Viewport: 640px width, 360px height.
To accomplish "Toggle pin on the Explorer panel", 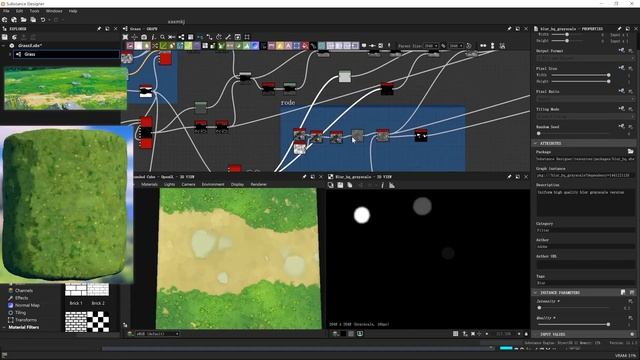I will coord(99,29).
